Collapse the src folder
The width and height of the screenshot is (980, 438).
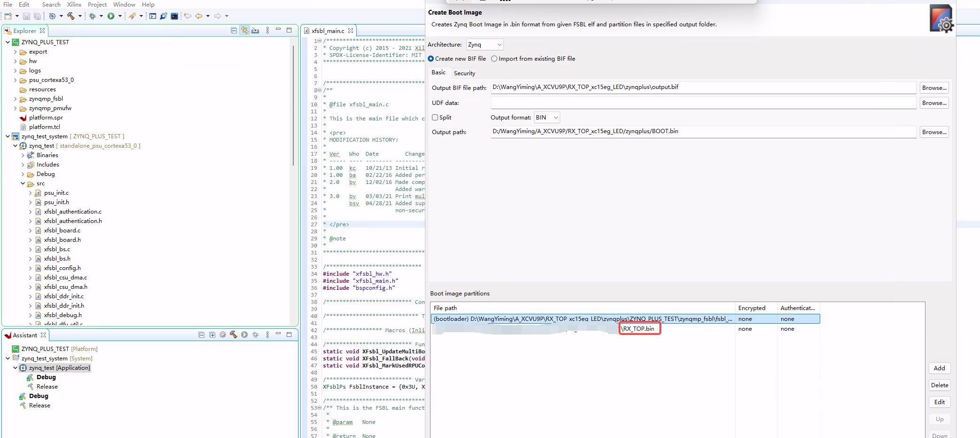pos(23,183)
